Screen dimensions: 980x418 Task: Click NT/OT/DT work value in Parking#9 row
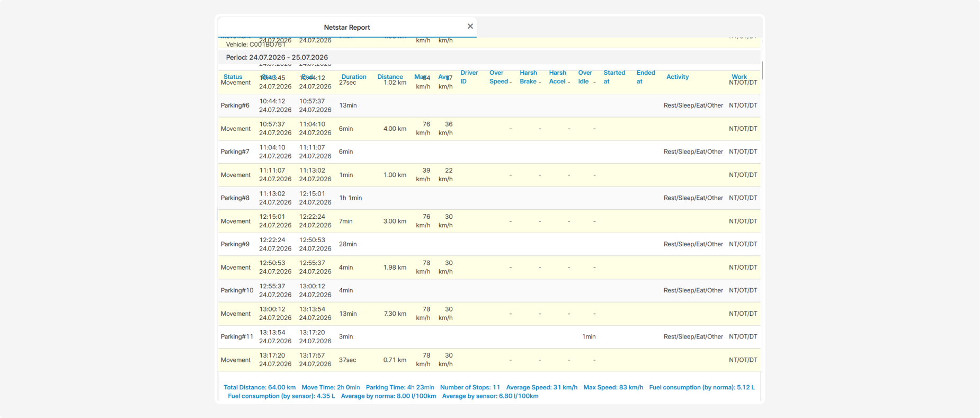pyautogui.click(x=743, y=244)
